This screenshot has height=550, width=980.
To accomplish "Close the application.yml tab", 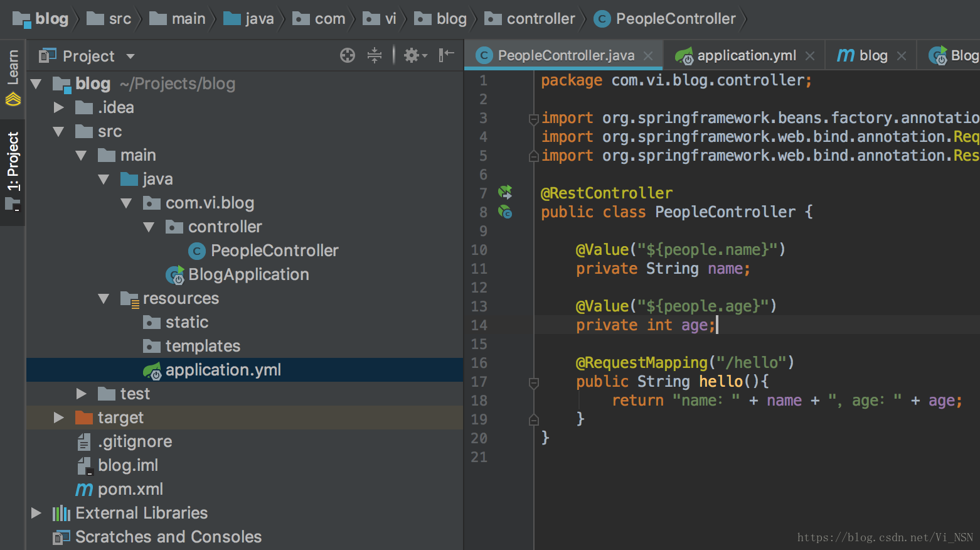I will [x=810, y=56].
